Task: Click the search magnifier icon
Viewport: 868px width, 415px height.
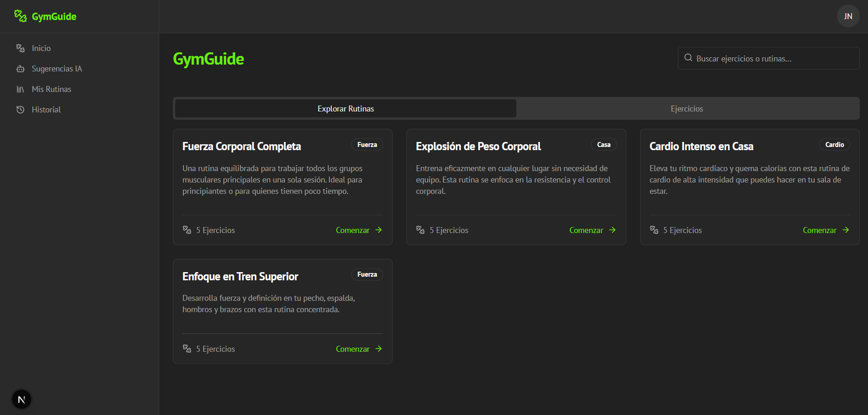Action: point(688,58)
